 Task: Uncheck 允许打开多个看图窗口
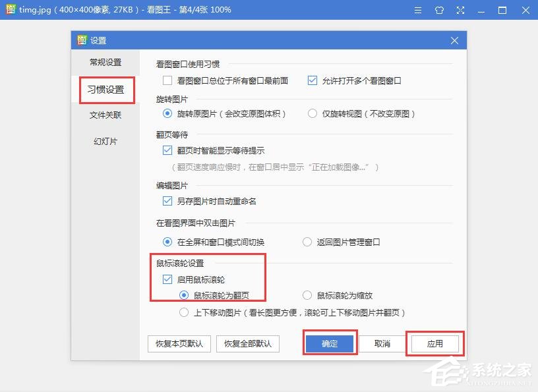tap(313, 80)
